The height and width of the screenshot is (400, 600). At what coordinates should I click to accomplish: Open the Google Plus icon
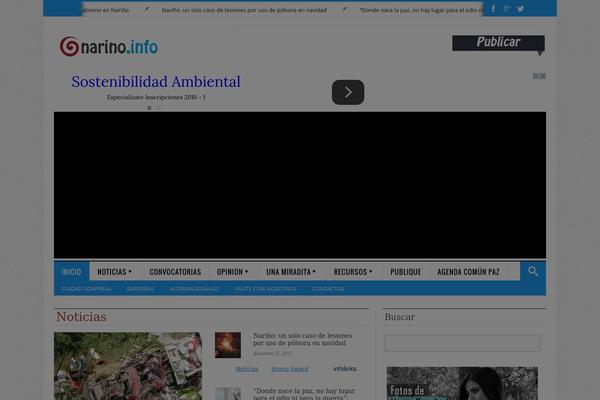click(x=507, y=8)
